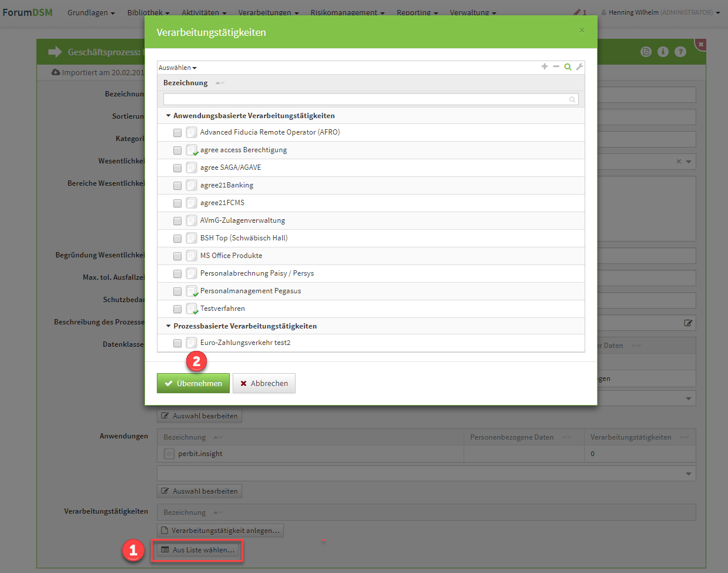This screenshot has width=728, height=573.
Task: Open the Verwaltung menu
Action: pyautogui.click(x=472, y=12)
